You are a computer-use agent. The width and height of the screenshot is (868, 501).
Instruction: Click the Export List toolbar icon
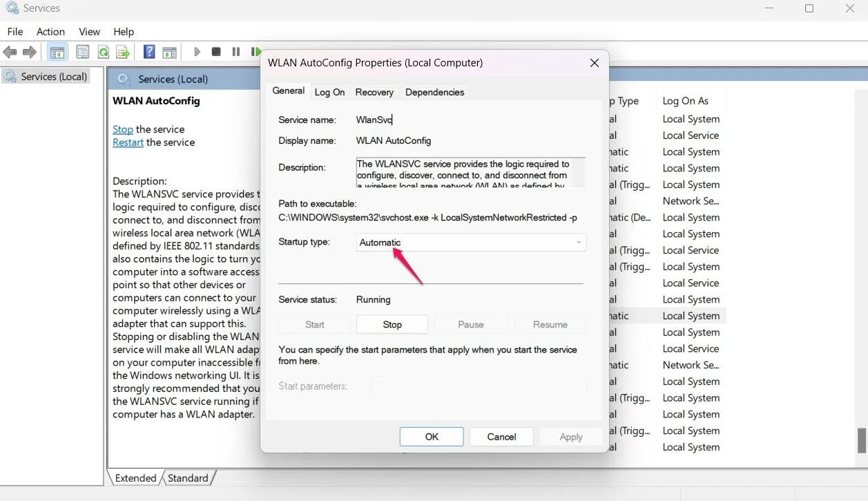point(123,52)
